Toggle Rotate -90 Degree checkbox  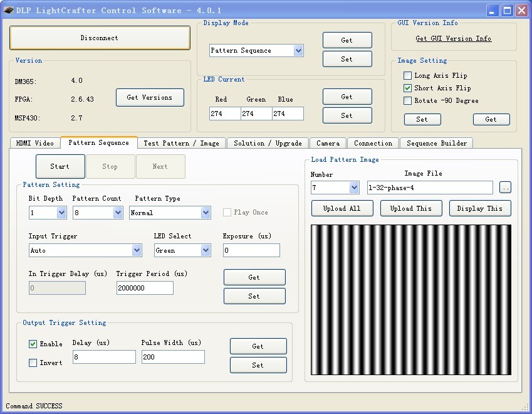(407, 100)
